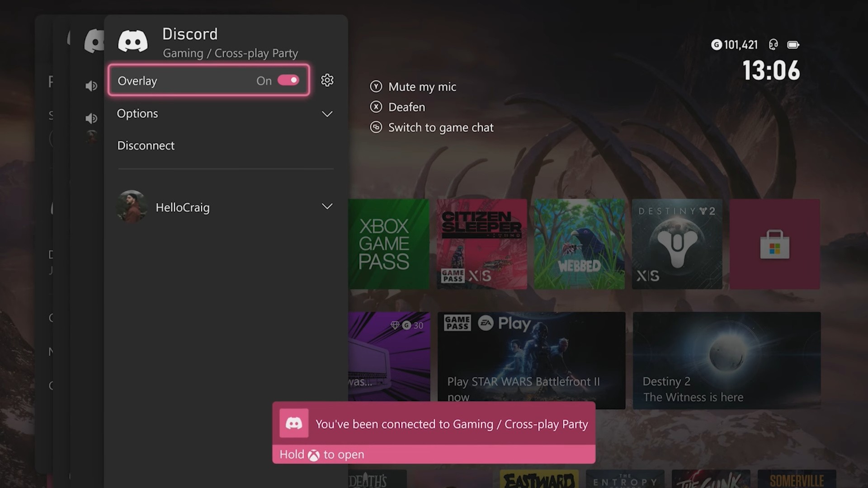Click the controller battery indicator
Viewport: 868px width, 488px height.
click(x=793, y=45)
